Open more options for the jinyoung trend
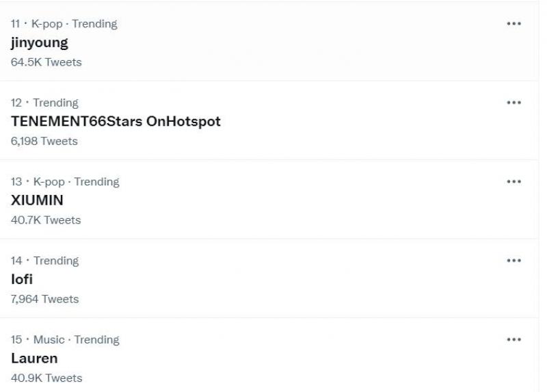Viewport: 547px width, 392px height. [513, 24]
